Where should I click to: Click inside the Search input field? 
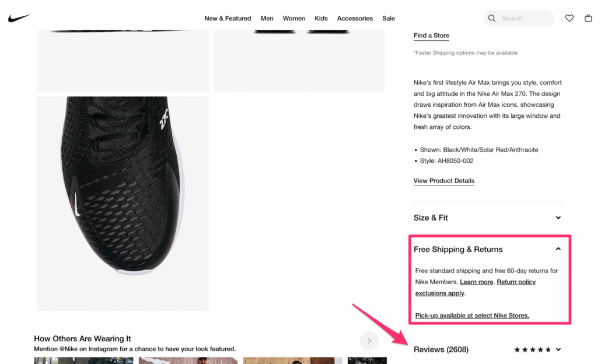point(522,18)
